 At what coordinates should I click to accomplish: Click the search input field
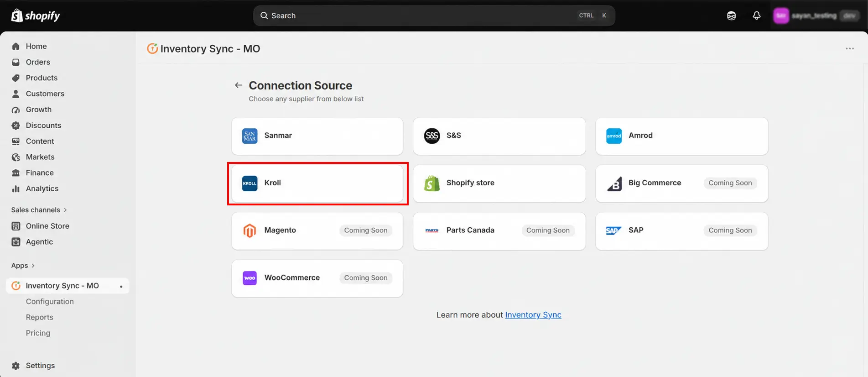tap(434, 16)
